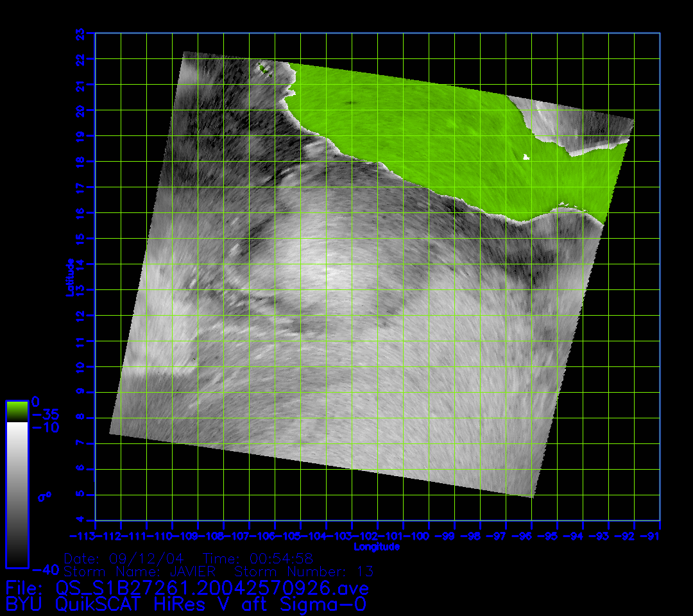Click the Time 00:54:58 text
The image size is (693, 616).
[x=257, y=558]
